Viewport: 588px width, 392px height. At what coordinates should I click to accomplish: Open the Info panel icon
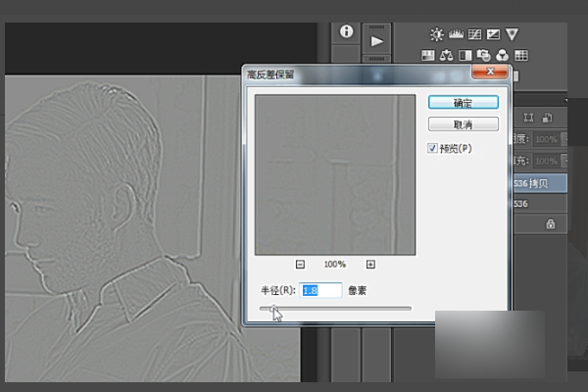[347, 31]
